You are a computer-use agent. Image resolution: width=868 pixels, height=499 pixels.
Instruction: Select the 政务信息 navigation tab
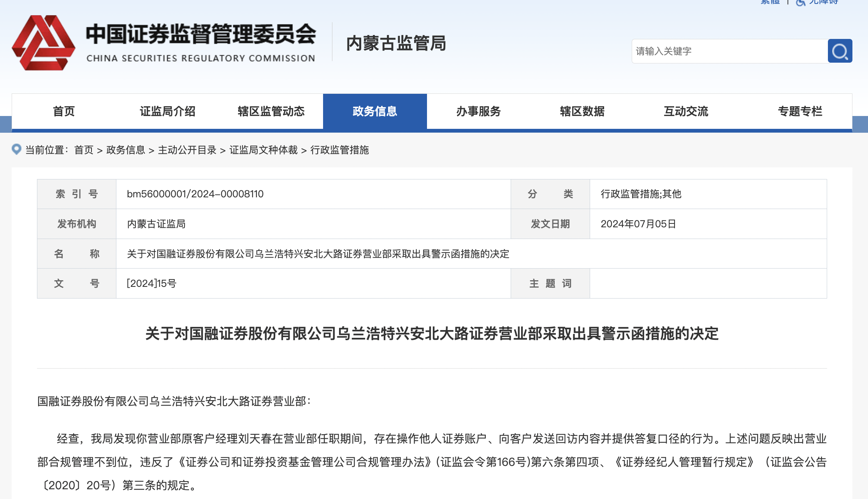click(375, 111)
